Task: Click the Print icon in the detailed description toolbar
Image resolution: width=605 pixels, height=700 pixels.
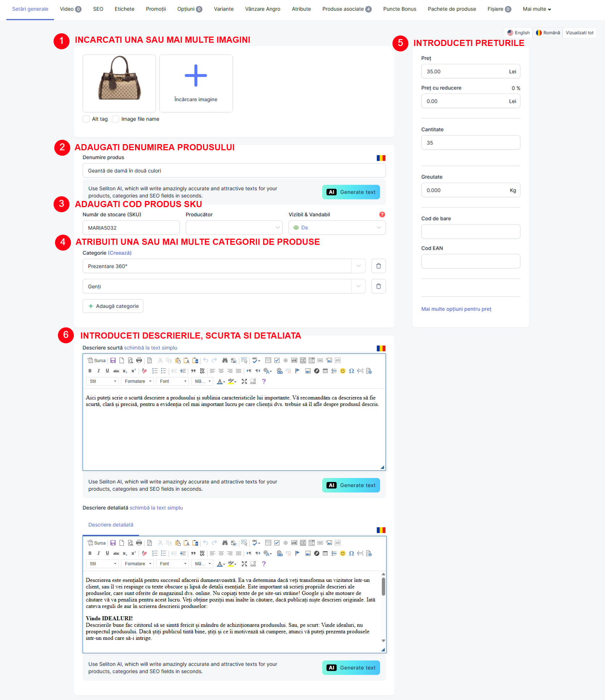Action: (x=139, y=543)
